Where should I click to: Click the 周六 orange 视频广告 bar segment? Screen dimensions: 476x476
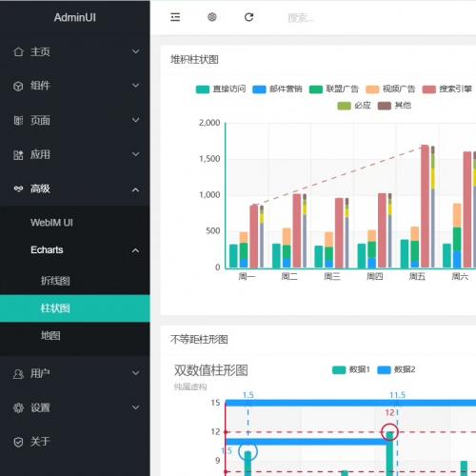click(x=457, y=215)
